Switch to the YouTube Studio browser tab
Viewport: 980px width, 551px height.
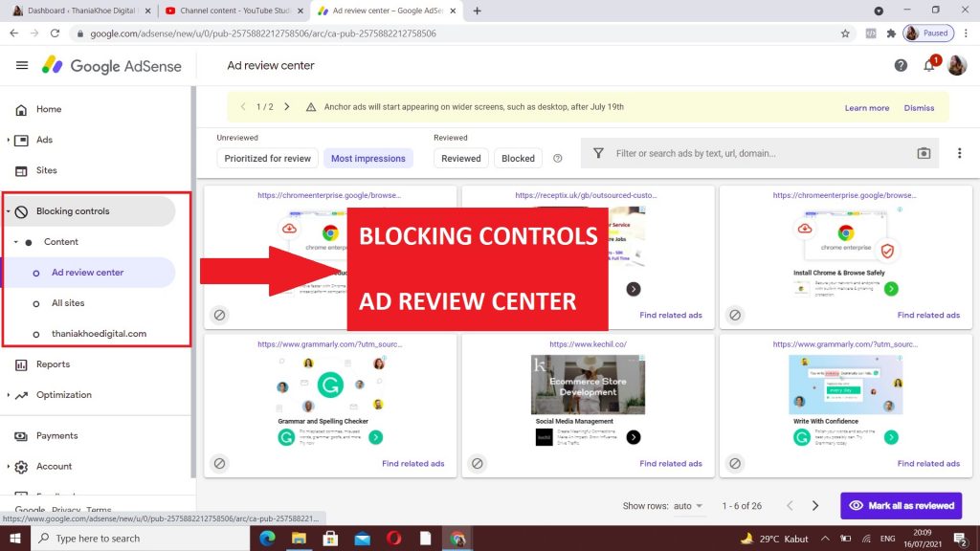point(230,11)
